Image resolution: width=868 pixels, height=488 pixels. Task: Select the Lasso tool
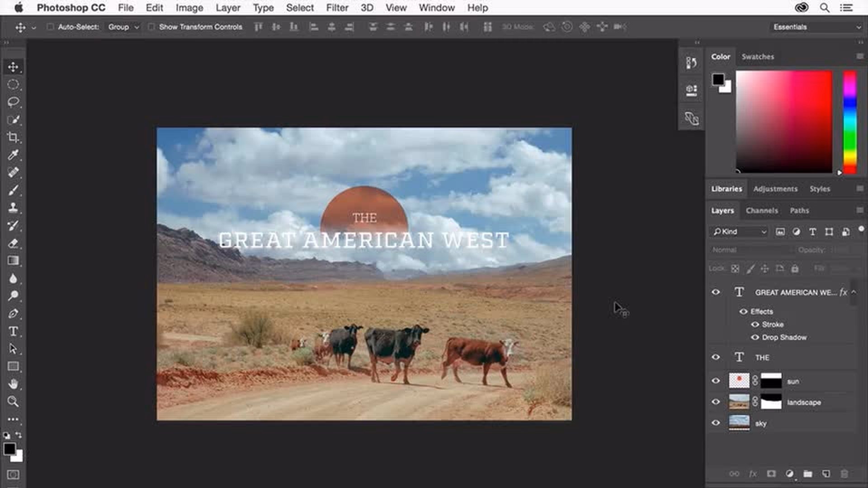14,102
